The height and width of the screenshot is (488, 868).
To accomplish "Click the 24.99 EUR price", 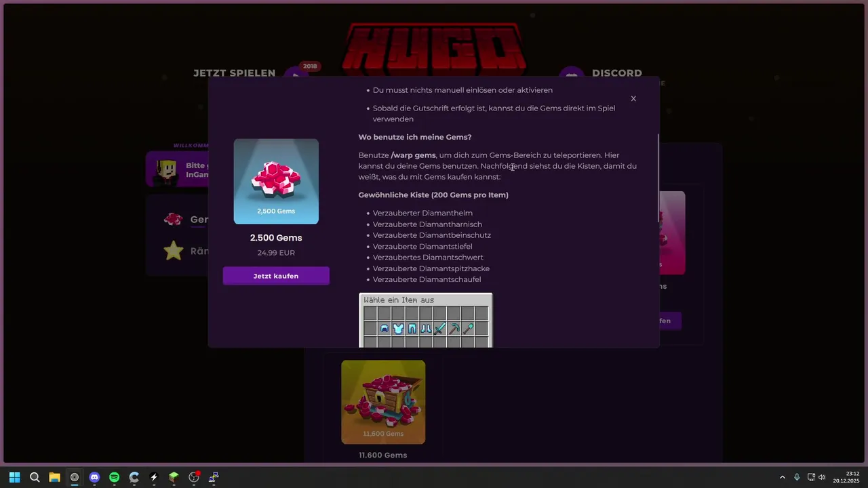I will [276, 253].
